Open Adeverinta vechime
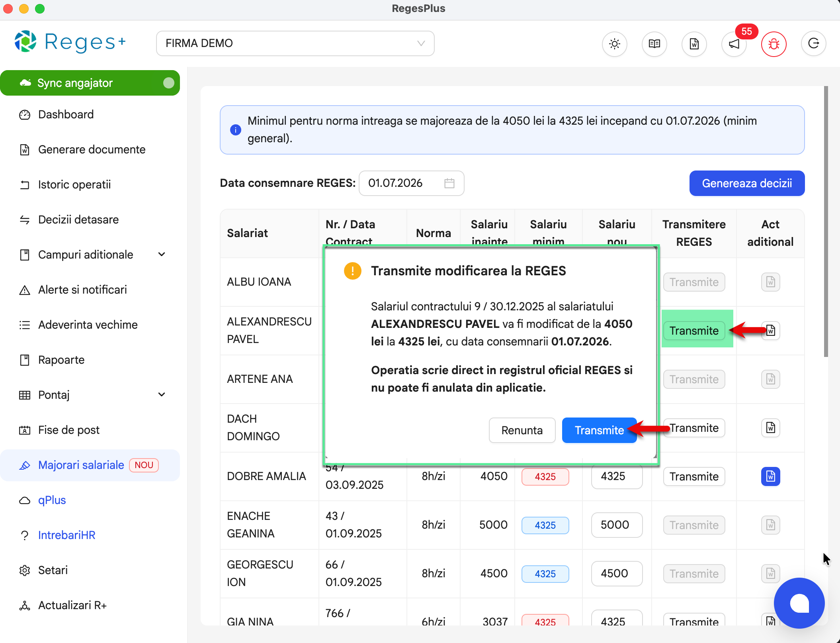 90,325
